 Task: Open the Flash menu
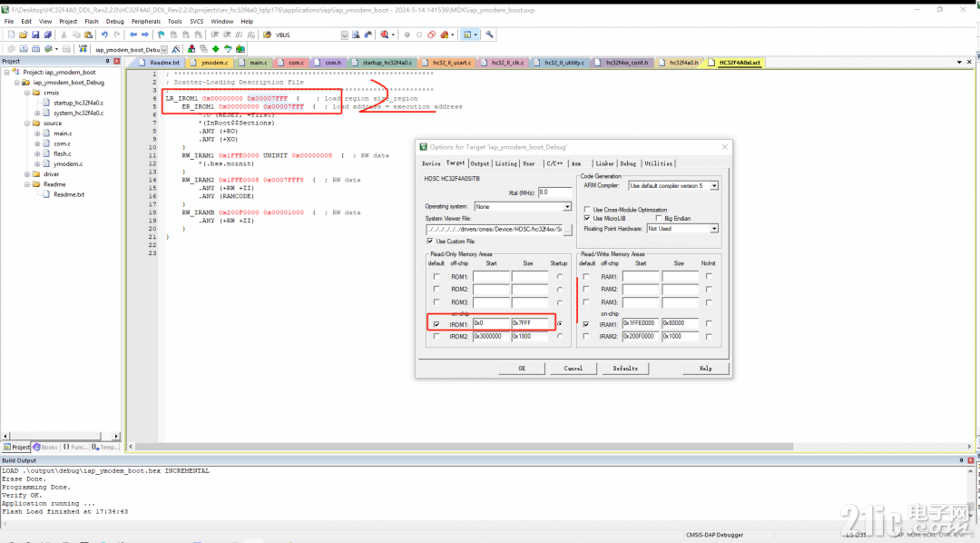tap(92, 21)
